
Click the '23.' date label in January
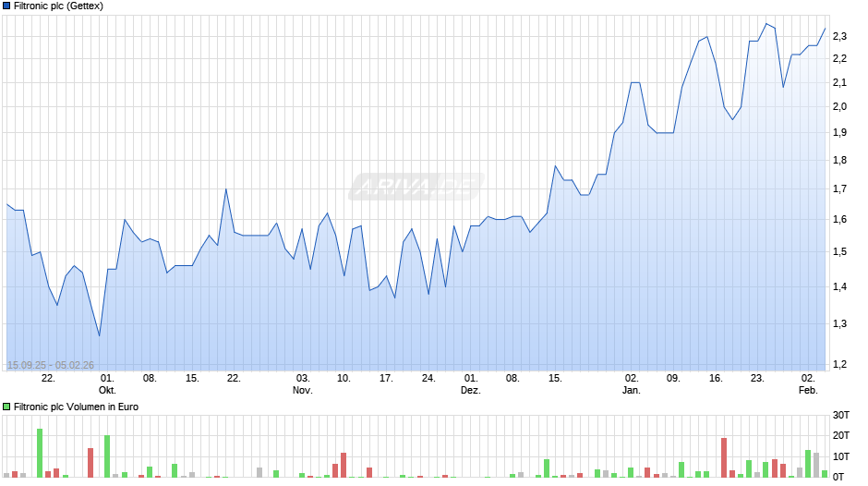[757, 379]
